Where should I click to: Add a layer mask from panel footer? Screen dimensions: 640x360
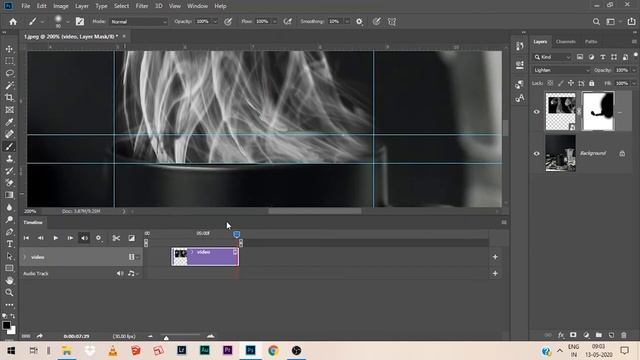point(573,335)
